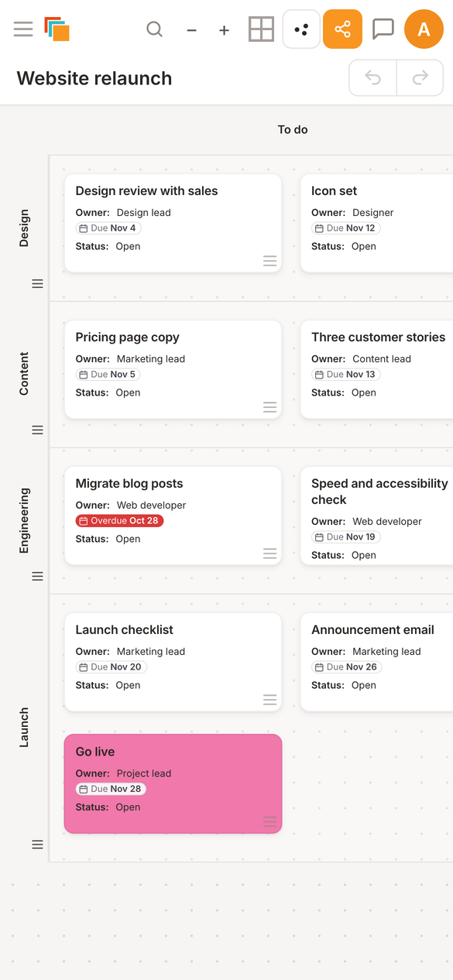Click Owner Project lead on Go live

click(x=123, y=773)
